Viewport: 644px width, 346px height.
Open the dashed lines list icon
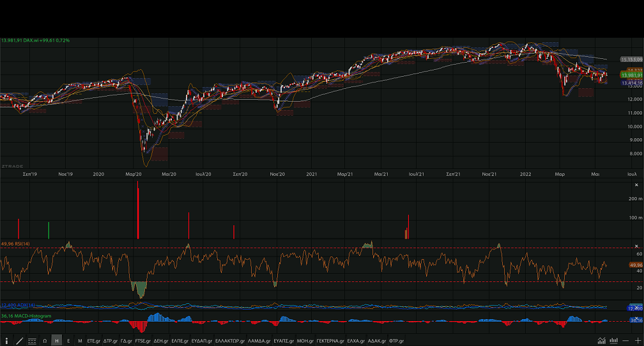click(32, 341)
